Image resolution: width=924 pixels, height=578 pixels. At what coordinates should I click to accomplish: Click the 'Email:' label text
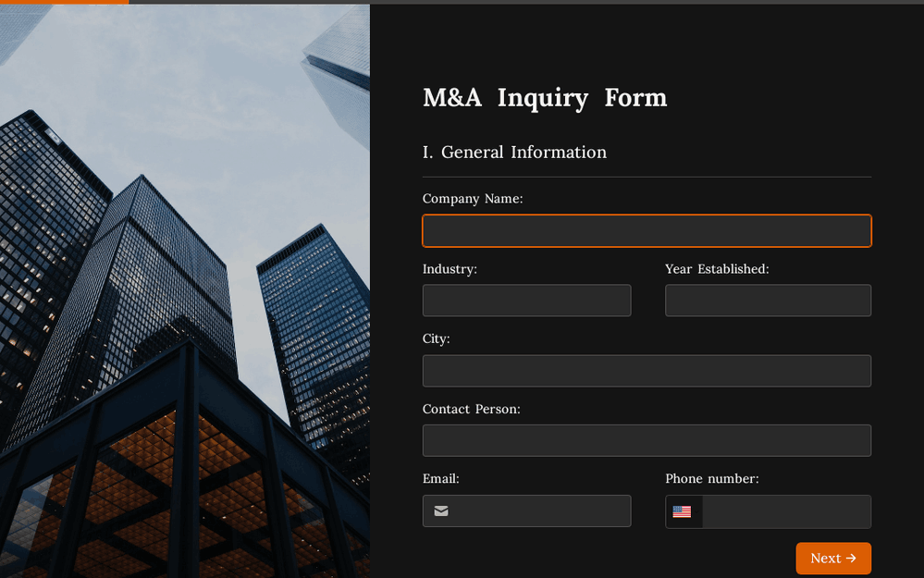pyautogui.click(x=440, y=479)
